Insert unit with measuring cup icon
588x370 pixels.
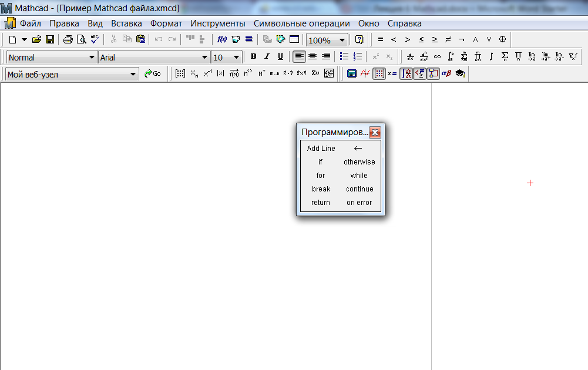point(236,39)
